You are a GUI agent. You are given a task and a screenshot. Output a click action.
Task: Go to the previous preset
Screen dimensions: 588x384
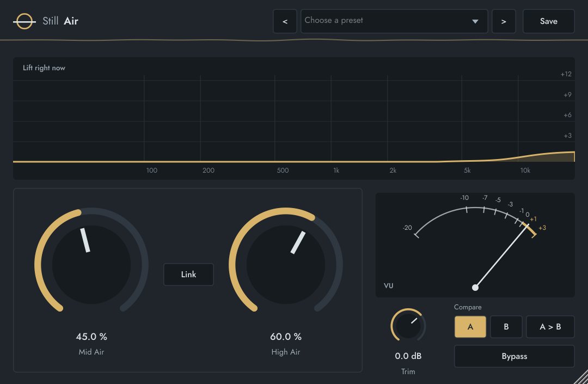285,21
